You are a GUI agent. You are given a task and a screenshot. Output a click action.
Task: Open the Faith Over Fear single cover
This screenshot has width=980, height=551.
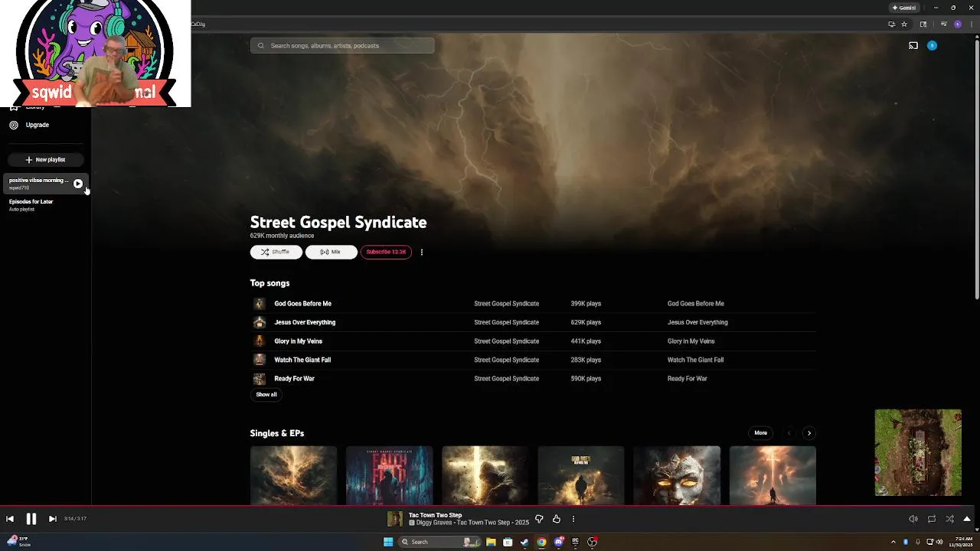pos(389,475)
